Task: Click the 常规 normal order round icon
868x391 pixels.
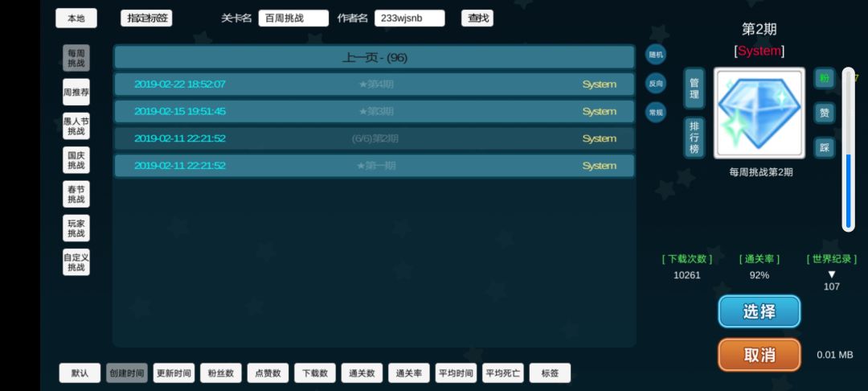Action: click(656, 113)
